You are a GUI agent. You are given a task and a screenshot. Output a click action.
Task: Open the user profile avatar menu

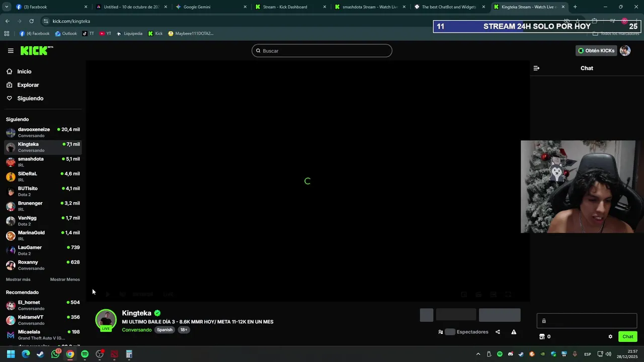(625, 51)
